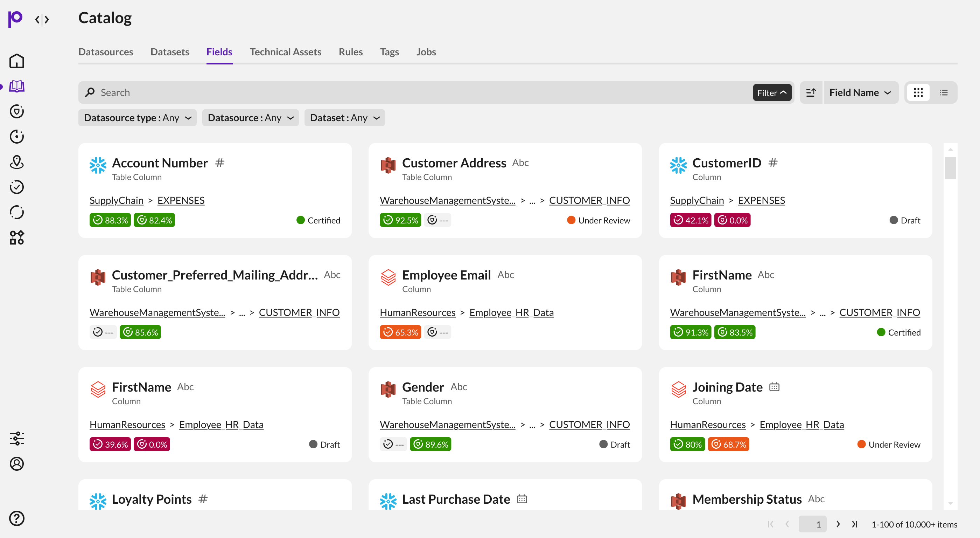
Task: Expand Dataset: Any filter dropdown
Action: pyautogui.click(x=344, y=118)
